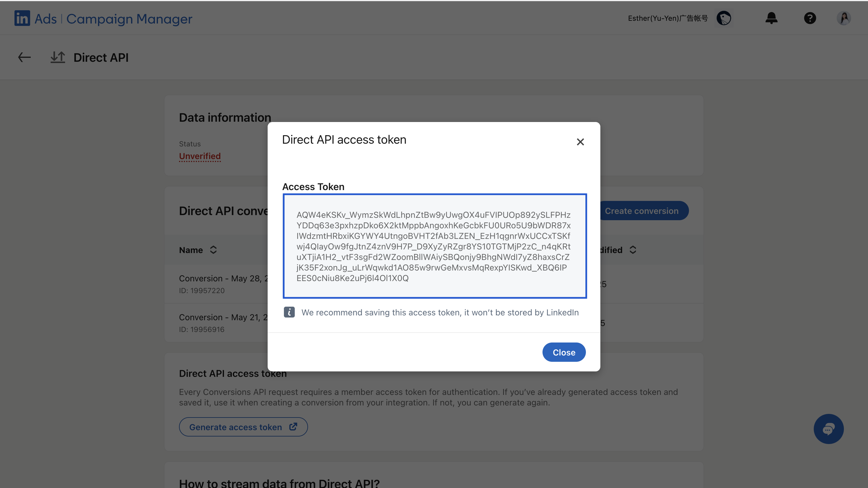This screenshot has width=868, height=488.
Task: Click Campaign Manager header link
Action: click(x=129, y=19)
